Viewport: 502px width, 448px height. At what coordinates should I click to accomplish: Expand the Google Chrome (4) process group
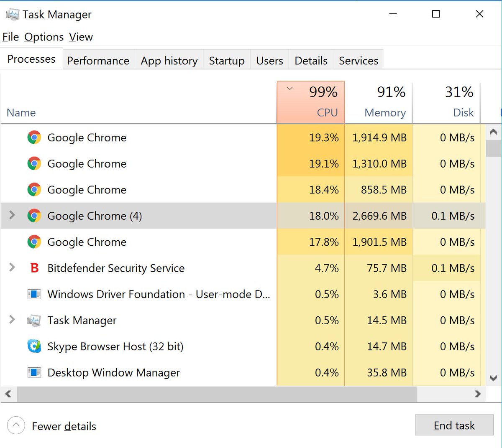[12, 215]
